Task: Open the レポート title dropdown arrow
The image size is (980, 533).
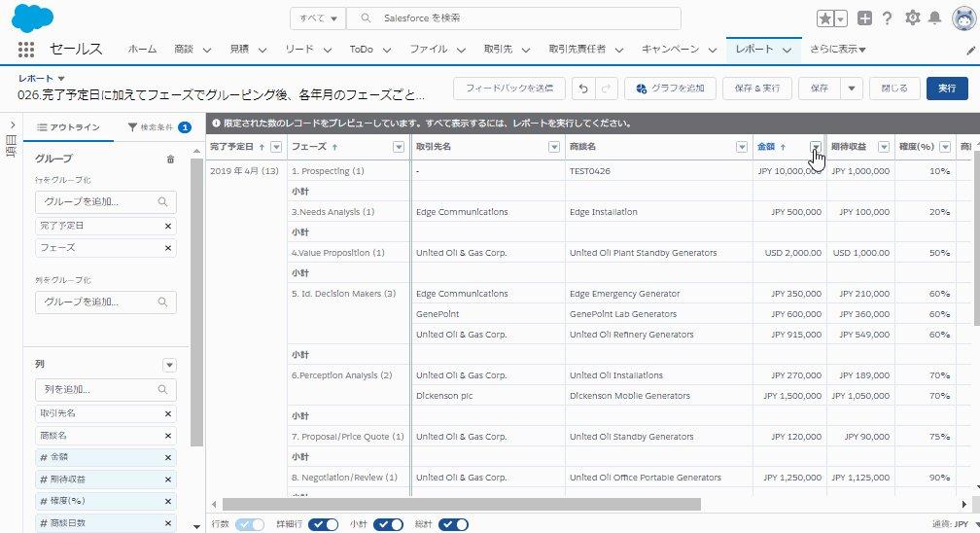Action: tap(61, 79)
